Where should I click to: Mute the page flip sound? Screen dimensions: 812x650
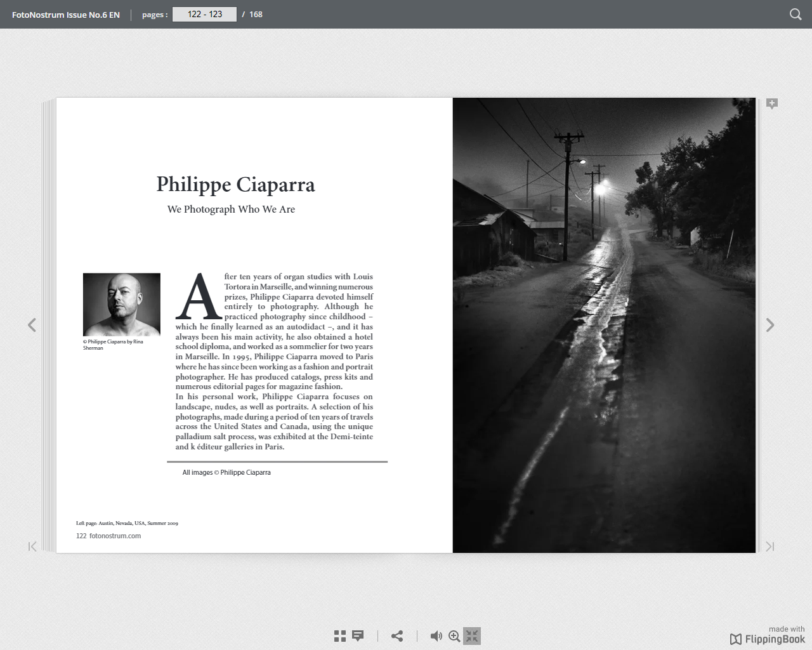pos(436,636)
